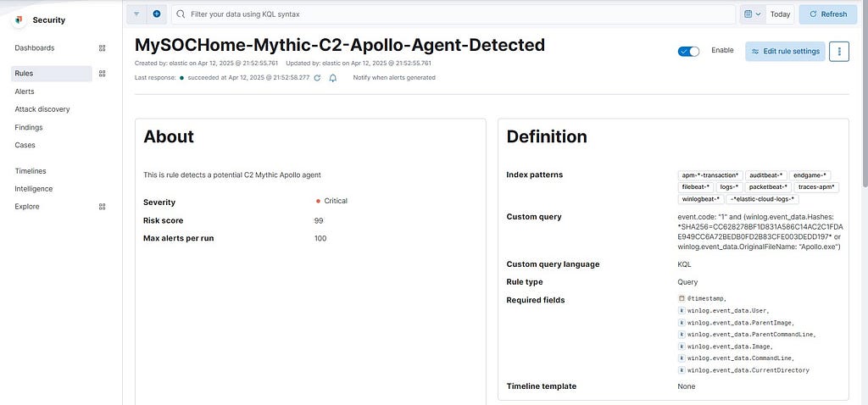Click the notification bell icon
Viewport: 868px width, 405px height.
pos(332,78)
